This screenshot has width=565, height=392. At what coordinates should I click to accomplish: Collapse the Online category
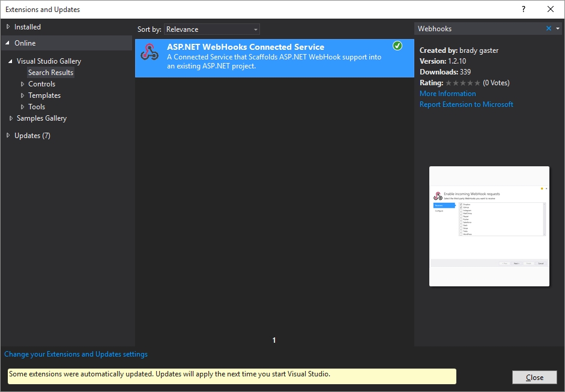(8, 43)
